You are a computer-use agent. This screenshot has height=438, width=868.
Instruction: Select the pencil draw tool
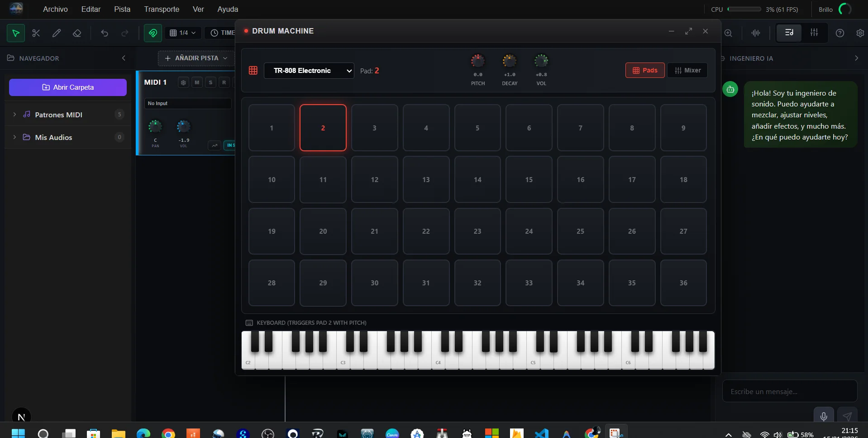coord(57,33)
